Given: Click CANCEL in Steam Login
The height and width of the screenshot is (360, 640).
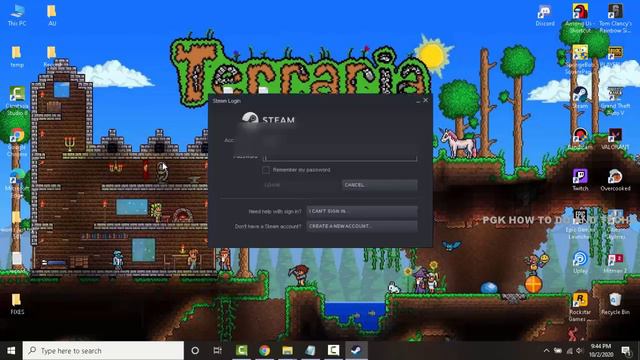Looking at the screenshot, I should 379,185.
